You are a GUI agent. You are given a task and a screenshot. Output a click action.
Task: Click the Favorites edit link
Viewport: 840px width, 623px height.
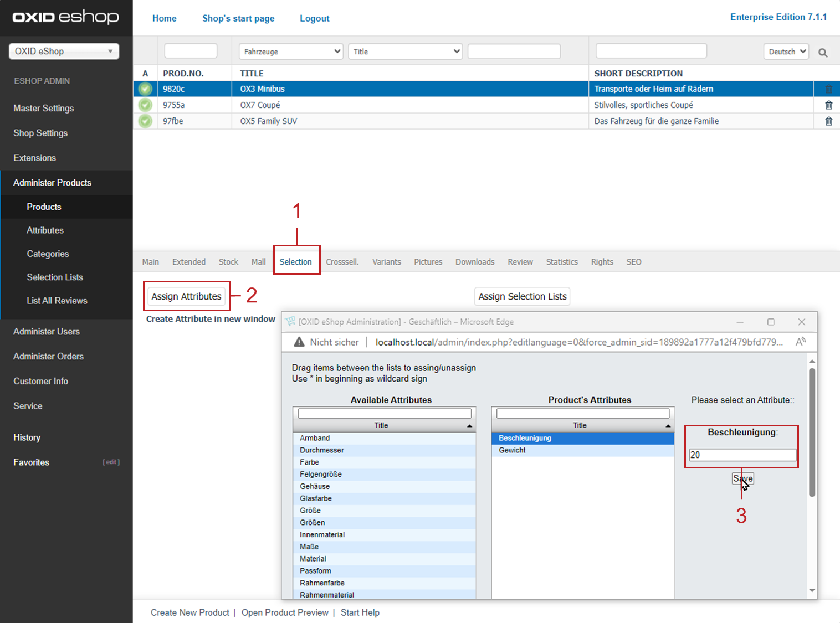(x=111, y=462)
